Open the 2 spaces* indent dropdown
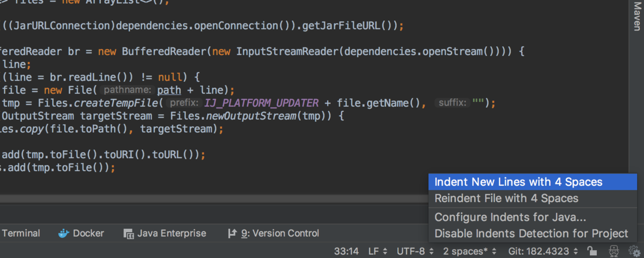 tap(469, 251)
